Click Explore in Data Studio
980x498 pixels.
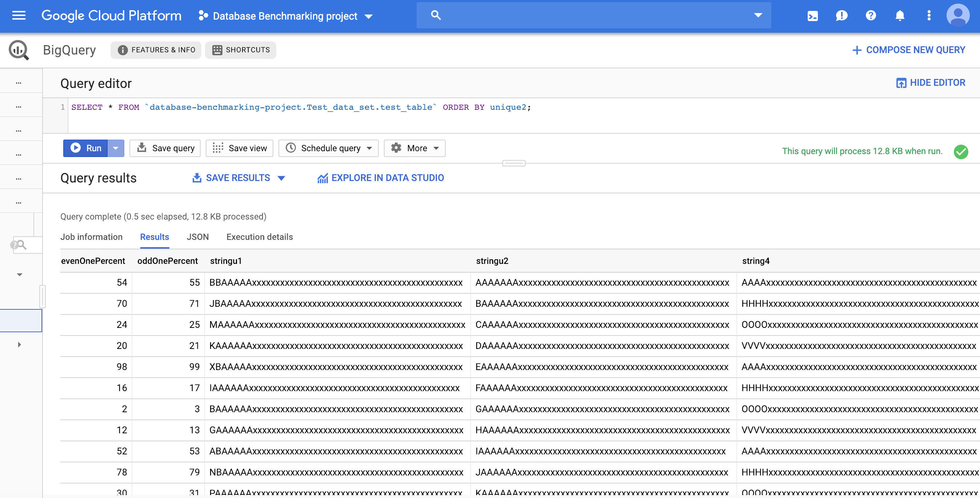coord(381,178)
